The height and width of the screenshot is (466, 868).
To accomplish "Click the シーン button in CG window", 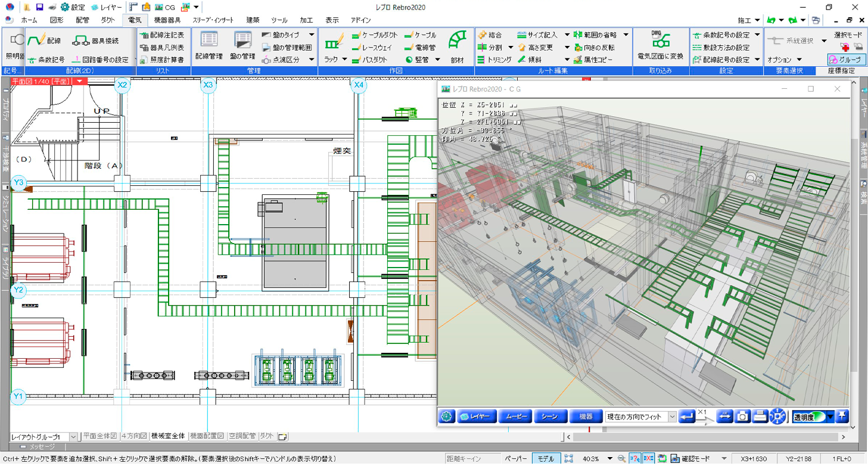I will [550, 417].
